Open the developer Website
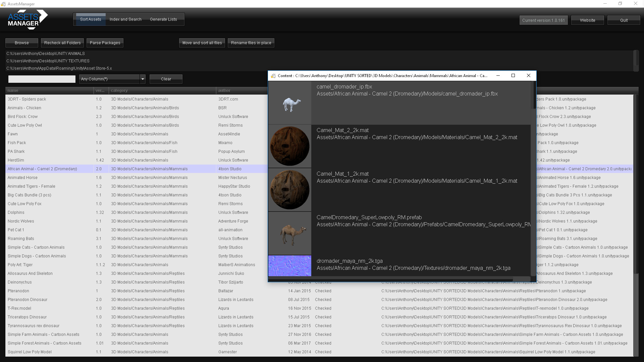644x362 pixels. (x=587, y=20)
